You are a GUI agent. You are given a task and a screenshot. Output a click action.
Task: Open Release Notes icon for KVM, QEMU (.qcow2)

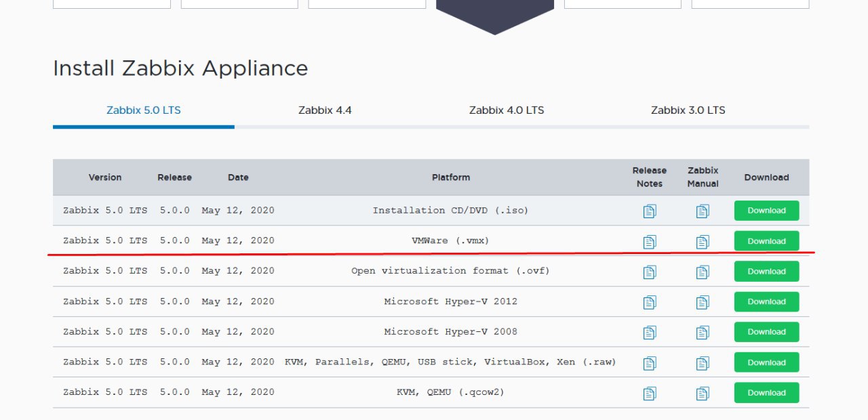650,394
